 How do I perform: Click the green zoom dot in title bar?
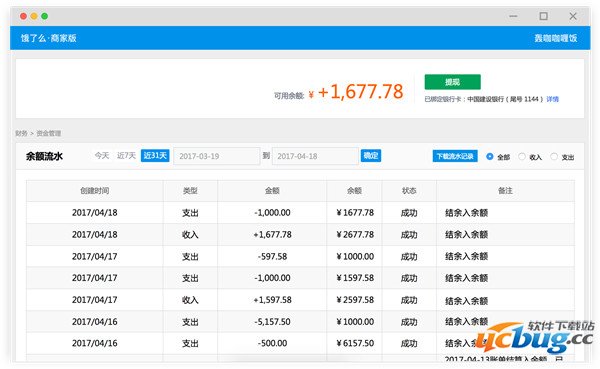[x=45, y=16]
